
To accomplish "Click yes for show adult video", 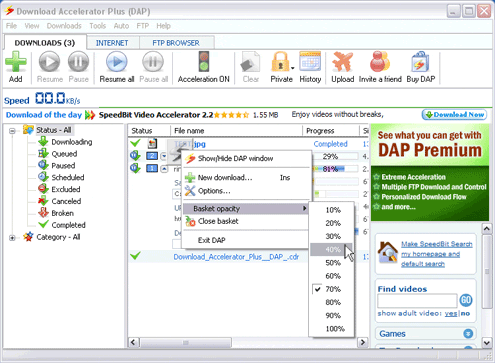I will 451,314.
